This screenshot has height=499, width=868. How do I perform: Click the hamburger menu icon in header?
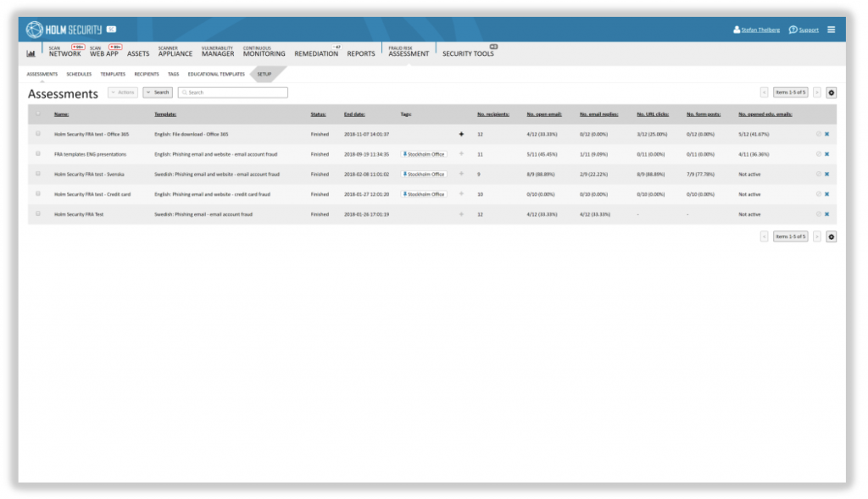[831, 30]
